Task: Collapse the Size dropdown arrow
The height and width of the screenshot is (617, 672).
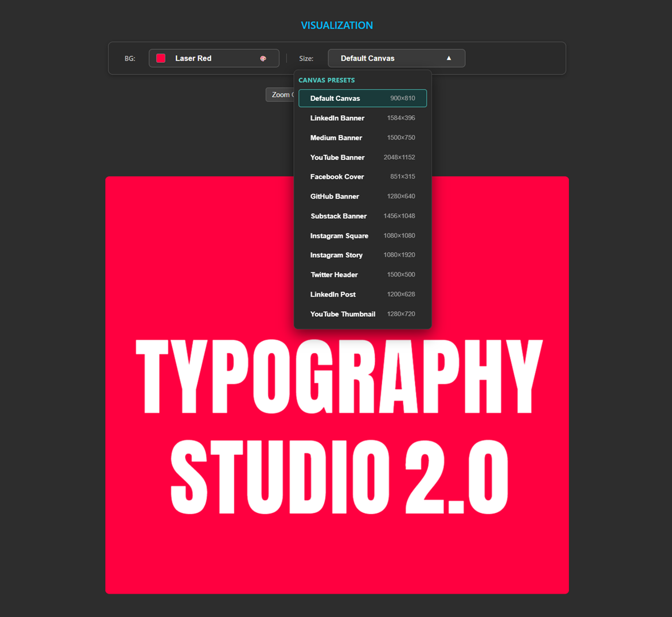Action: pos(449,58)
